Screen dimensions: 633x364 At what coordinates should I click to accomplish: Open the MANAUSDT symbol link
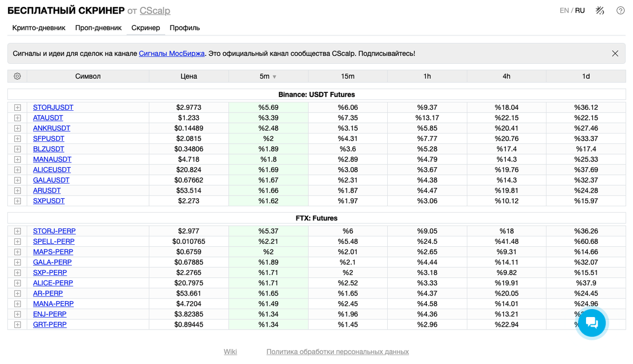52,159
